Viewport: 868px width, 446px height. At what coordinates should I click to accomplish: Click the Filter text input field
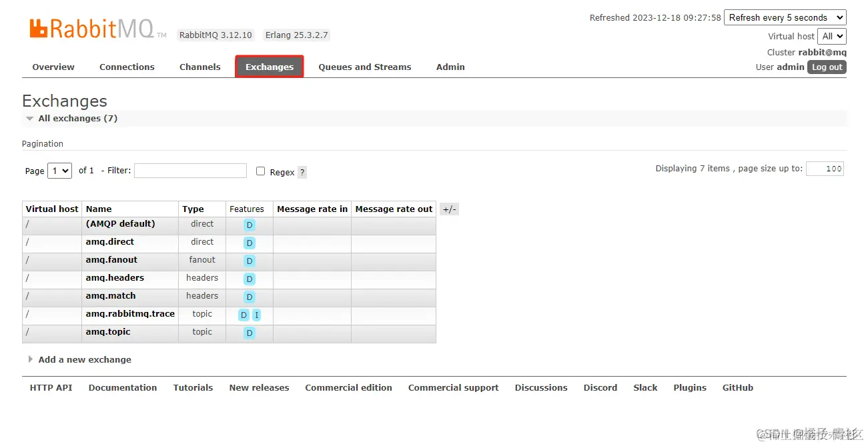click(x=190, y=171)
